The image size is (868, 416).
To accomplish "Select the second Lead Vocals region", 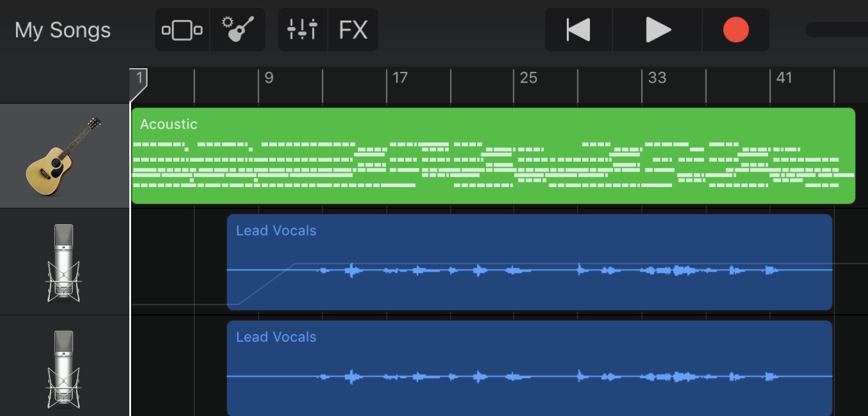I will click(530, 368).
